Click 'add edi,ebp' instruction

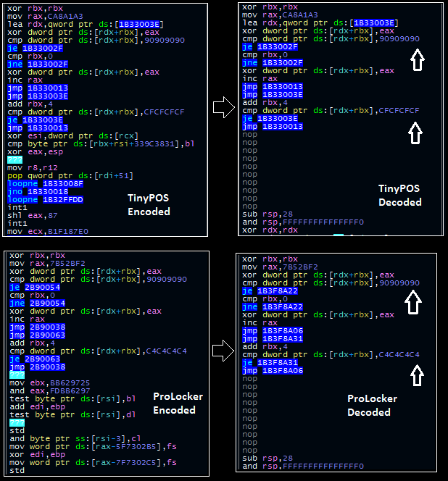click(38, 407)
